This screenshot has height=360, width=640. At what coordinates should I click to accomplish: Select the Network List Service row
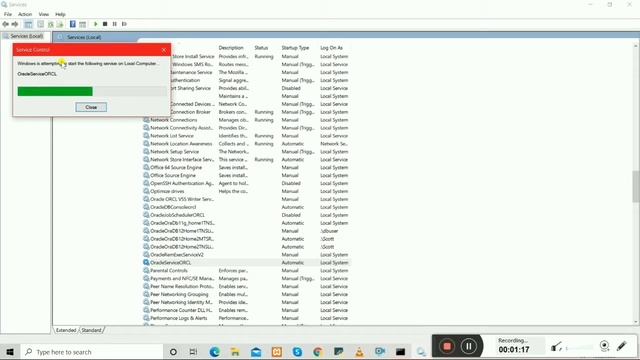click(247, 136)
